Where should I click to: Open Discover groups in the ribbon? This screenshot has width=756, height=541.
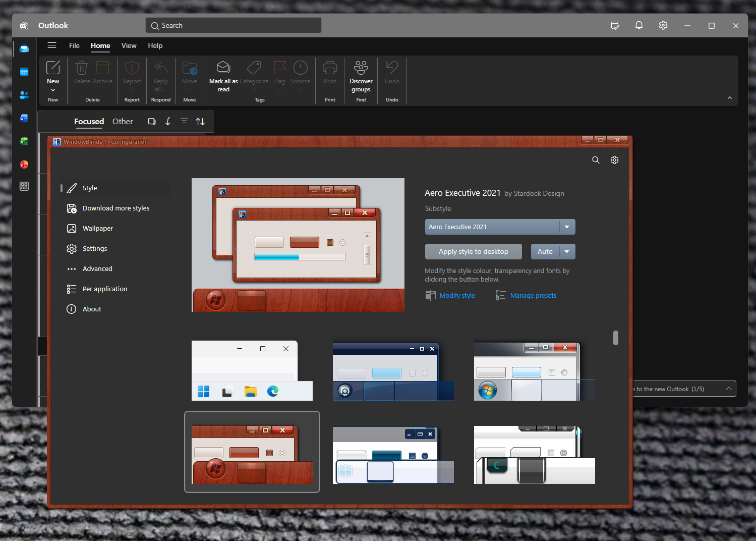(361, 76)
